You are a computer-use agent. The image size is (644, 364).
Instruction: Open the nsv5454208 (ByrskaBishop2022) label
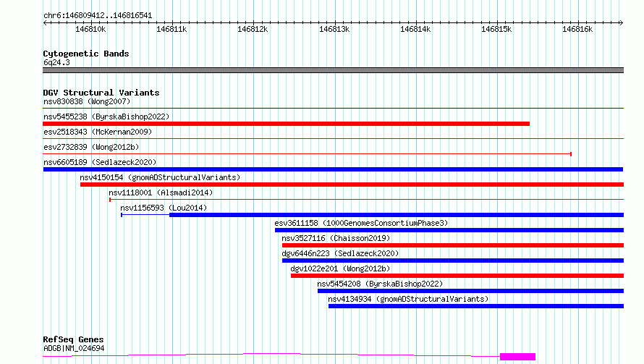(380, 284)
